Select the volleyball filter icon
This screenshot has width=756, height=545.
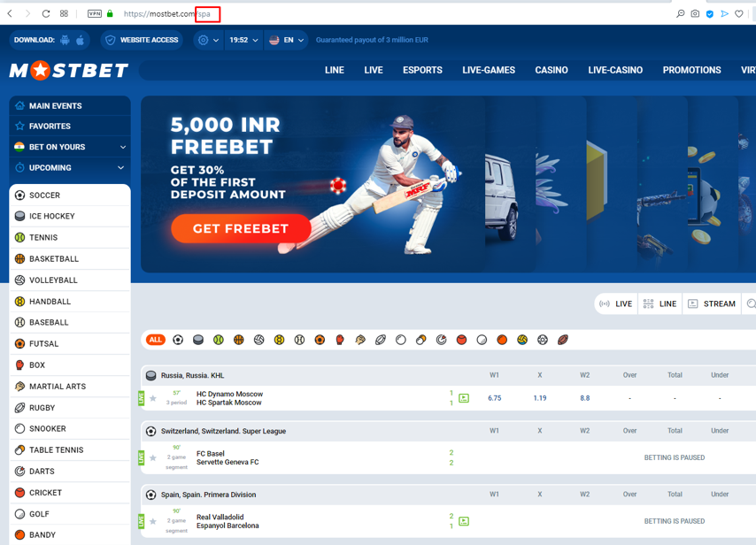[x=258, y=340]
